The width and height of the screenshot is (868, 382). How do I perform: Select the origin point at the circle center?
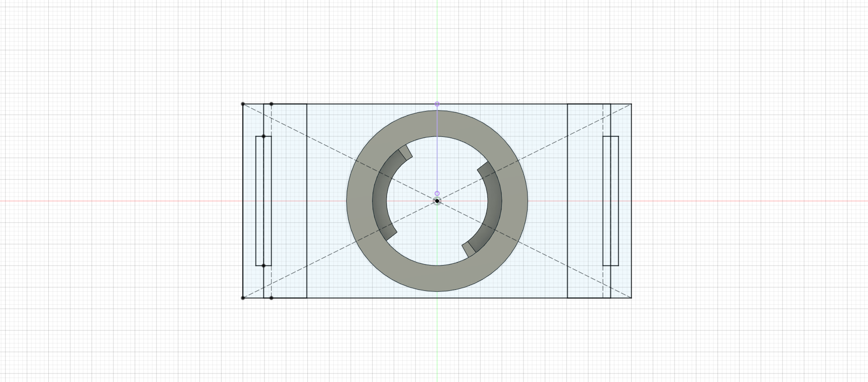[437, 201]
